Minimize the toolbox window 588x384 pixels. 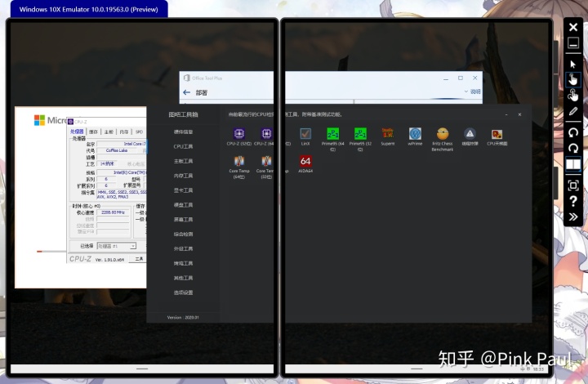click(x=506, y=114)
